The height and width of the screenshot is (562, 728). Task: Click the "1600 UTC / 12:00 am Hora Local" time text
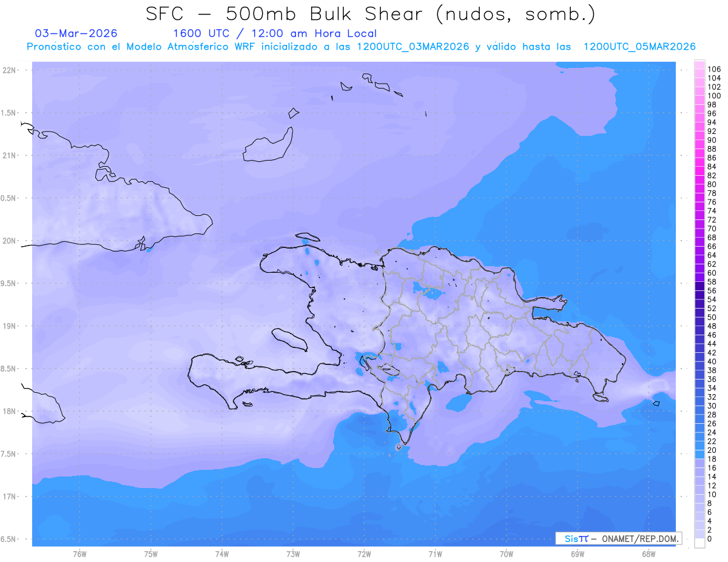click(x=275, y=33)
